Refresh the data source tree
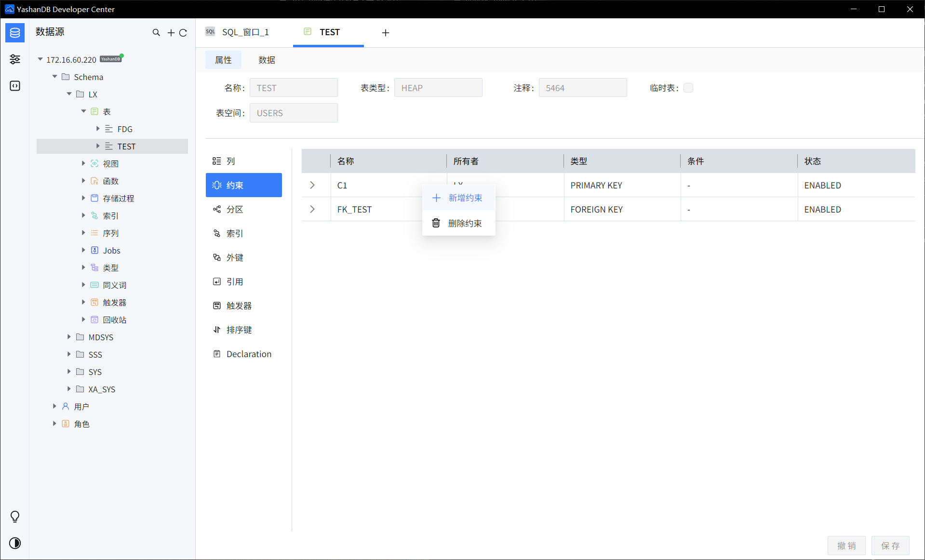Screen dimensions: 925x560 point(184,32)
